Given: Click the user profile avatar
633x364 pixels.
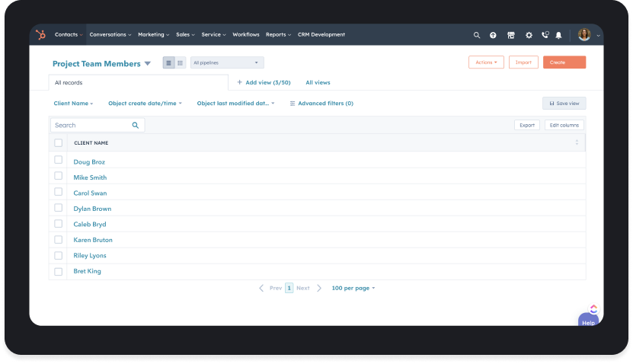Looking at the screenshot, I should pos(584,35).
